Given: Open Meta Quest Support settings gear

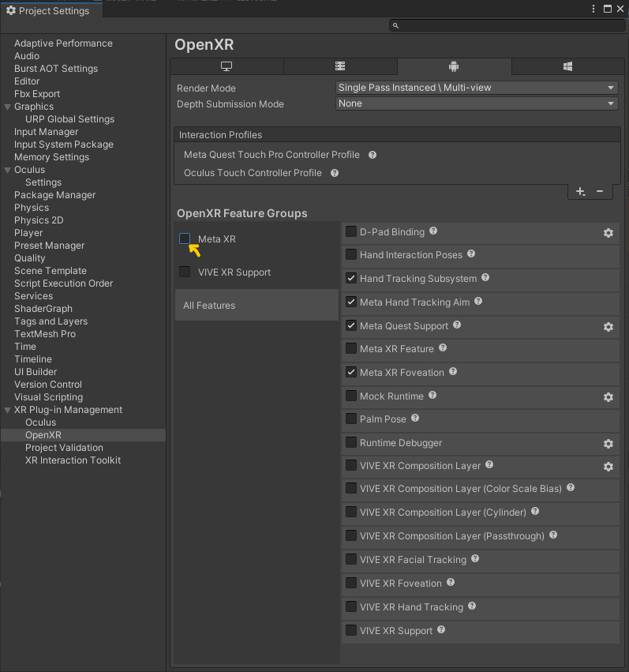Looking at the screenshot, I should pos(608,327).
